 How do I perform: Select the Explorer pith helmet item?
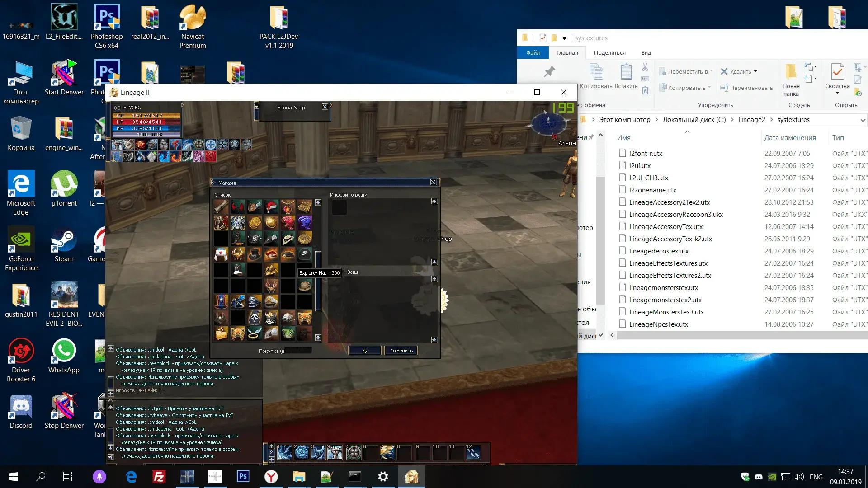click(305, 286)
